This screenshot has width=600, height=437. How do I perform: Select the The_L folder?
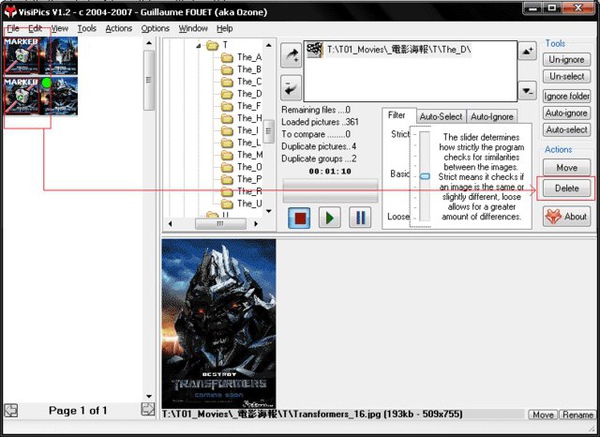tap(241, 143)
